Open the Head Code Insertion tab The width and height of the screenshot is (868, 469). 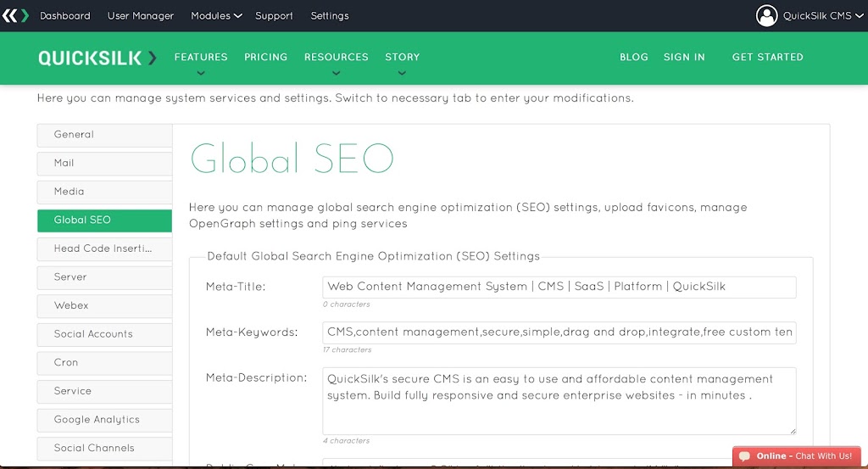click(x=104, y=249)
